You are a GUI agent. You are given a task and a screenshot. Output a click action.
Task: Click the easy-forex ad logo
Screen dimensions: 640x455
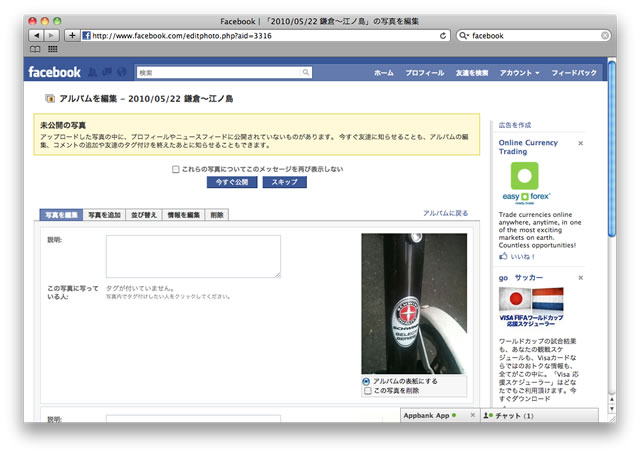[x=525, y=183]
